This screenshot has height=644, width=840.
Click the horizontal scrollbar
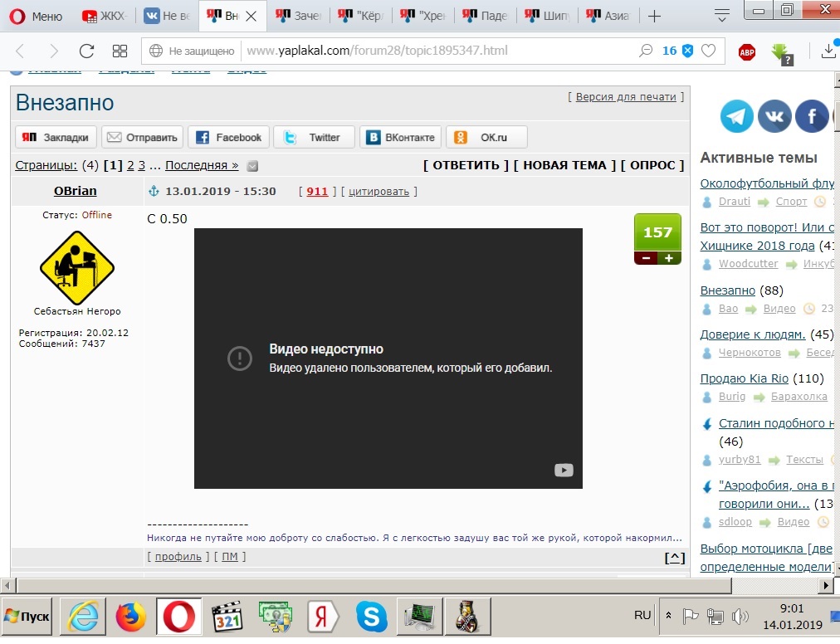374,585
